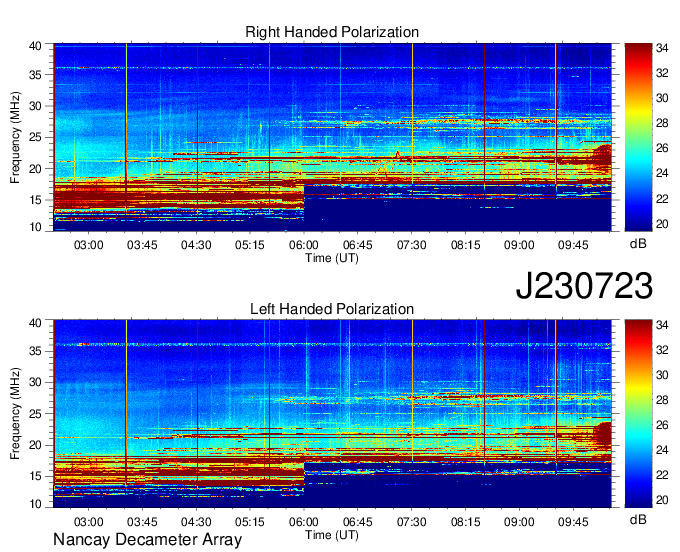Select the 40 MHz tick of Left Handed plot
Image resolution: width=680 pixels, height=552 pixels.
(x=35, y=323)
